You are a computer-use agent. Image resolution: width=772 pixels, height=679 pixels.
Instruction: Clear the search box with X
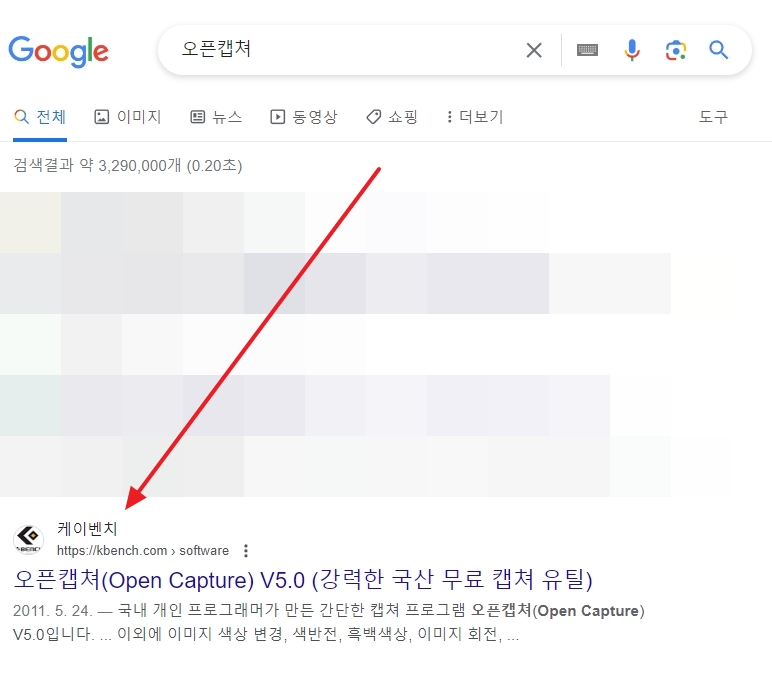pos(534,50)
